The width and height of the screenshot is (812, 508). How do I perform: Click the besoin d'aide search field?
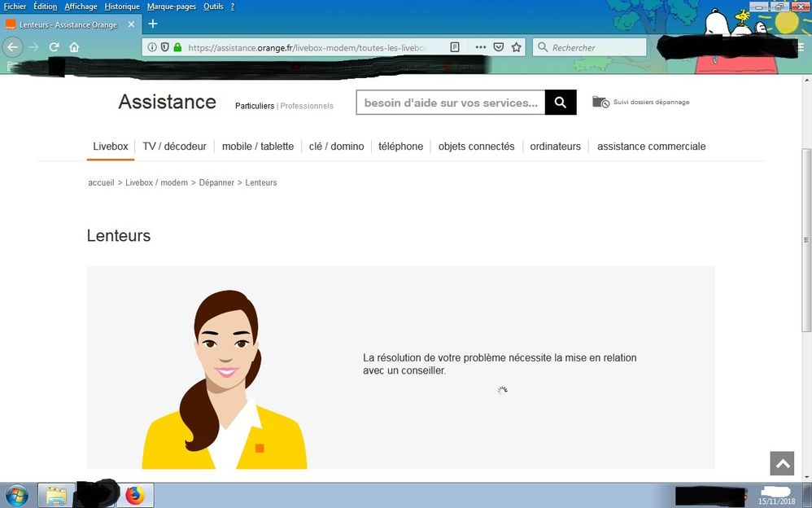coord(450,103)
